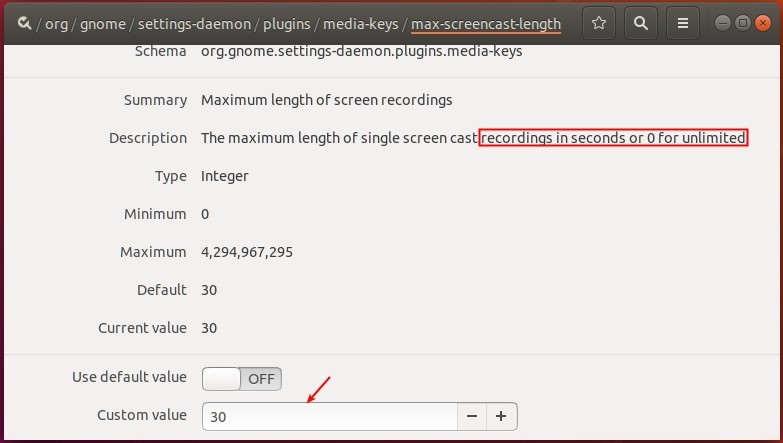The image size is (783, 443).
Task: Select the Description text of the key
Action: click(473, 138)
